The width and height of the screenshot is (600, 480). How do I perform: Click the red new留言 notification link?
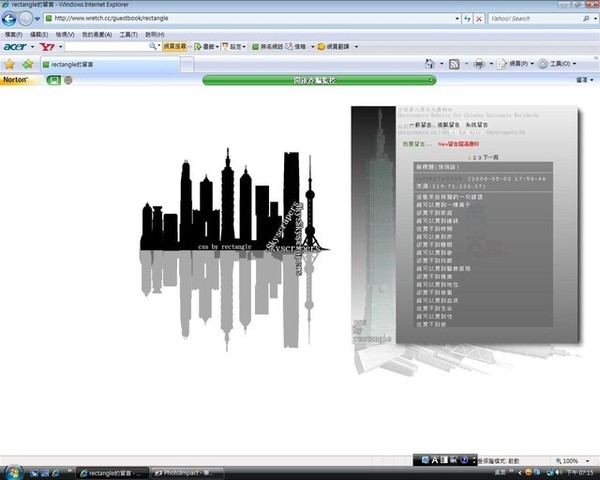tap(458, 144)
